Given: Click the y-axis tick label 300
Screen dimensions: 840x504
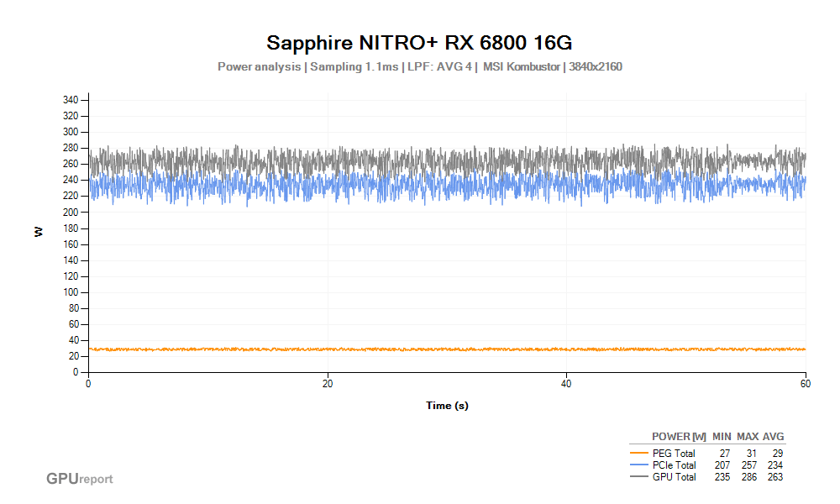Looking at the screenshot, I should [x=71, y=132].
